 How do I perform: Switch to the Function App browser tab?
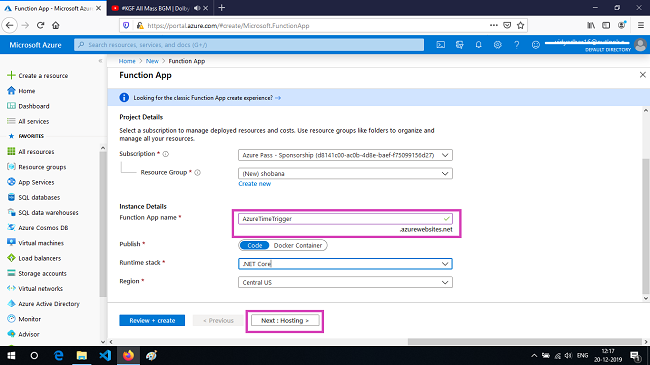[x=53, y=8]
